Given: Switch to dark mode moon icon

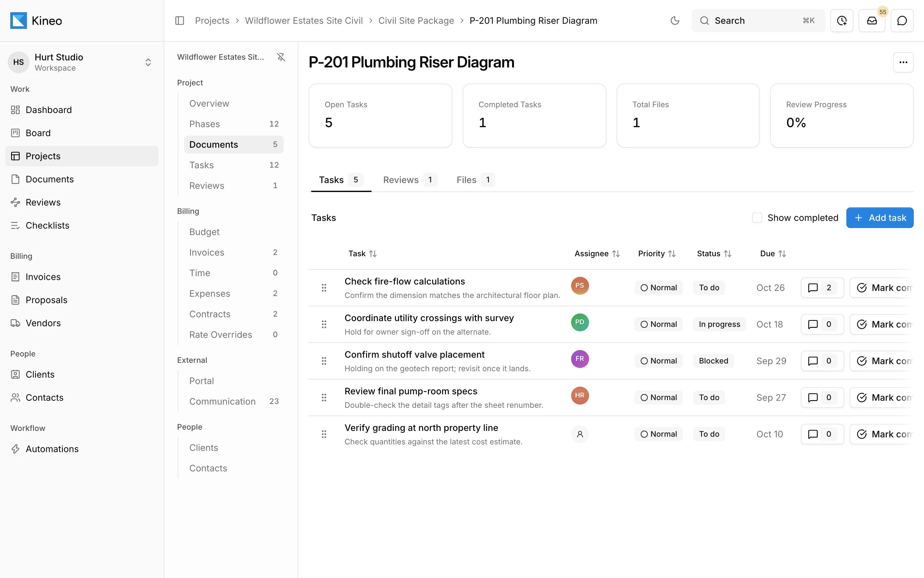Looking at the screenshot, I should pyautogui.click(x=675, y=21).
